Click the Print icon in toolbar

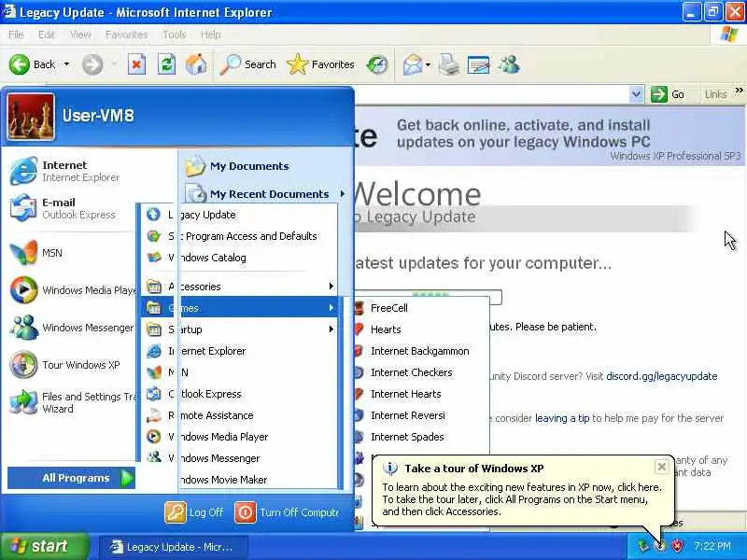coord(449,64)
